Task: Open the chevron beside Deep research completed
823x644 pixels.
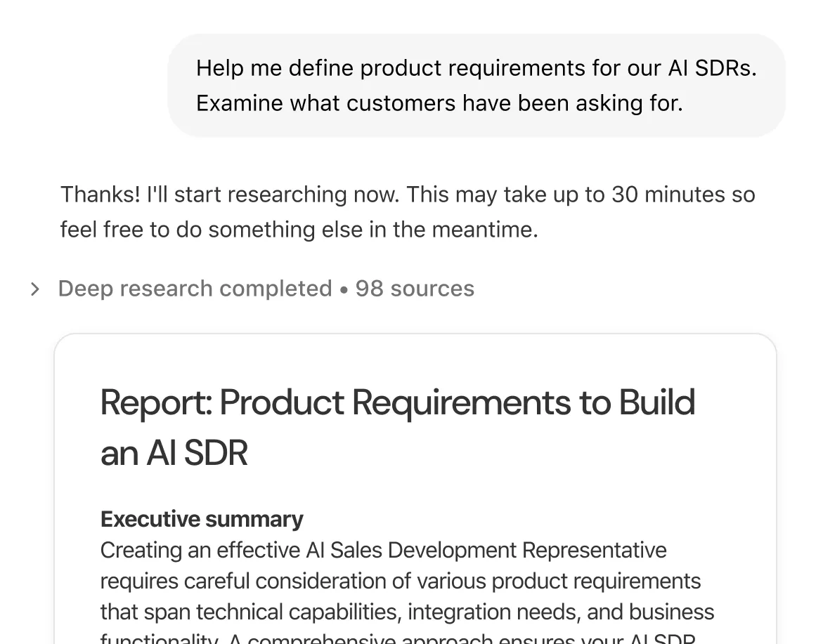Action: (34, 289)
